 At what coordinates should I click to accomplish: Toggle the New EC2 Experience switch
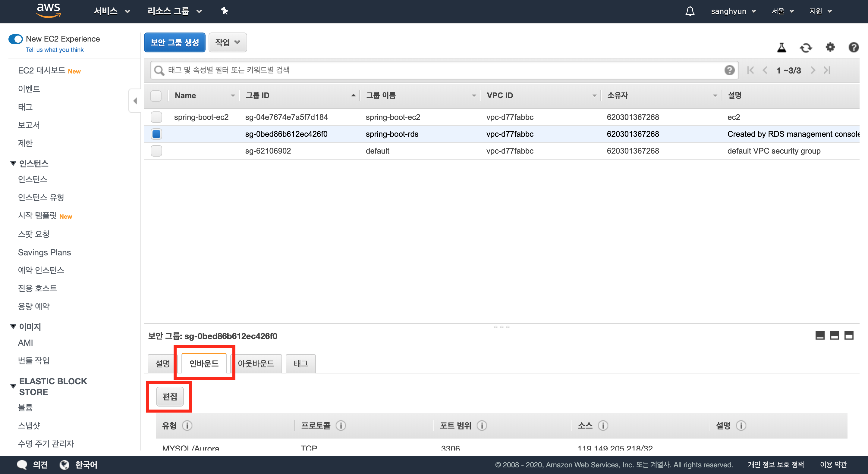[15, 39]
